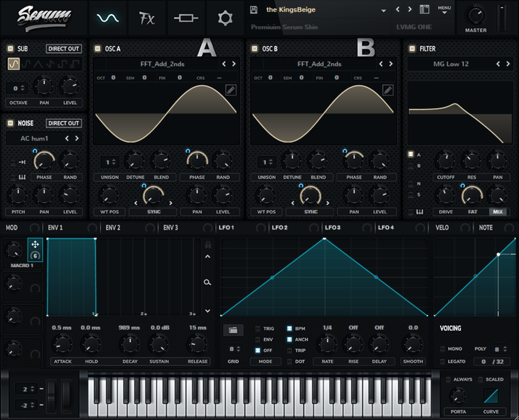Select previous OSC B wavetable
This screenshot has width=519, height=420.
(x=381, y=64)
